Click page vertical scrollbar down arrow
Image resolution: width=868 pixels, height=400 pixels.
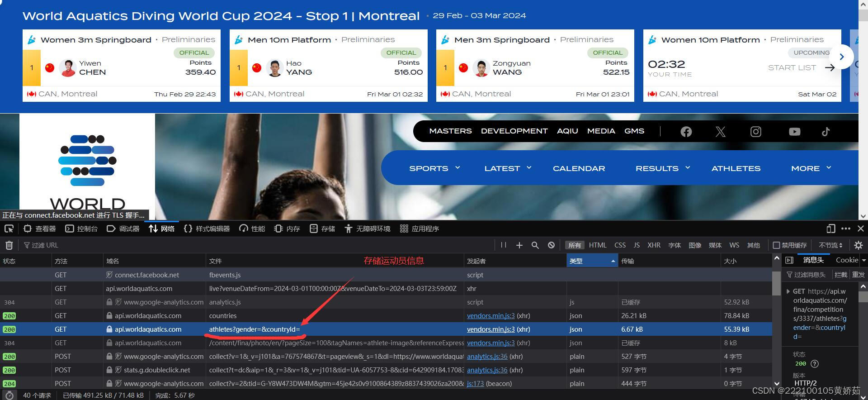pyautogui.click(x=863, y=216)
